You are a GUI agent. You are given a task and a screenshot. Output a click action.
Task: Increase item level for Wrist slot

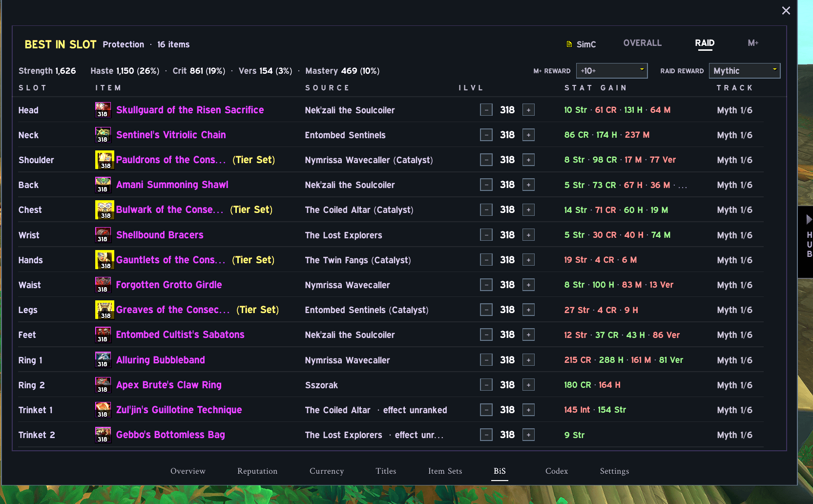pos(528,235)
